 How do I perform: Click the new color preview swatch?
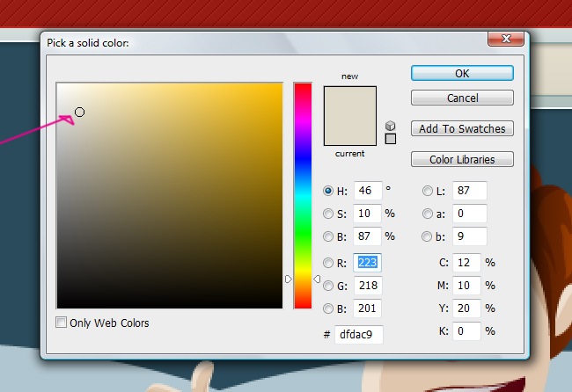point(349,100)
